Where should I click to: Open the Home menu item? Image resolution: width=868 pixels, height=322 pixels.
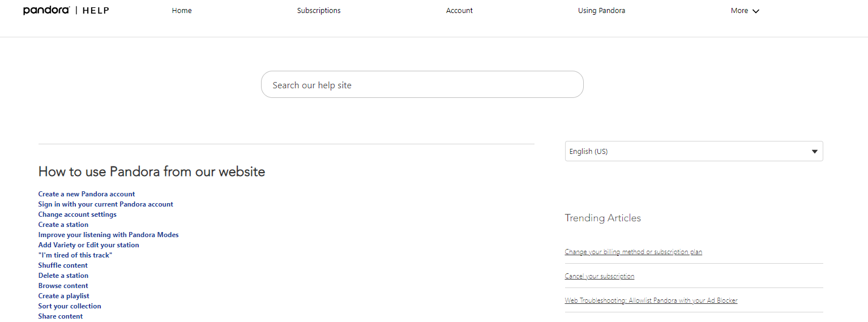182,11
